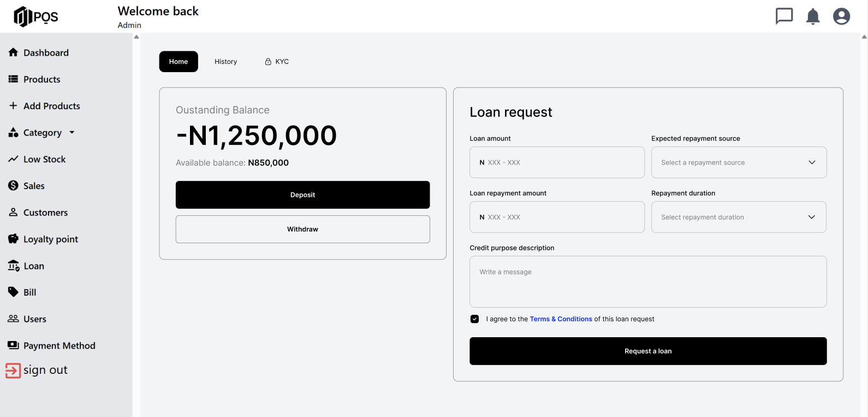This screenshot has height=417, width=868.
Task: Click the Bill tag icon
Action: (13, 292)
